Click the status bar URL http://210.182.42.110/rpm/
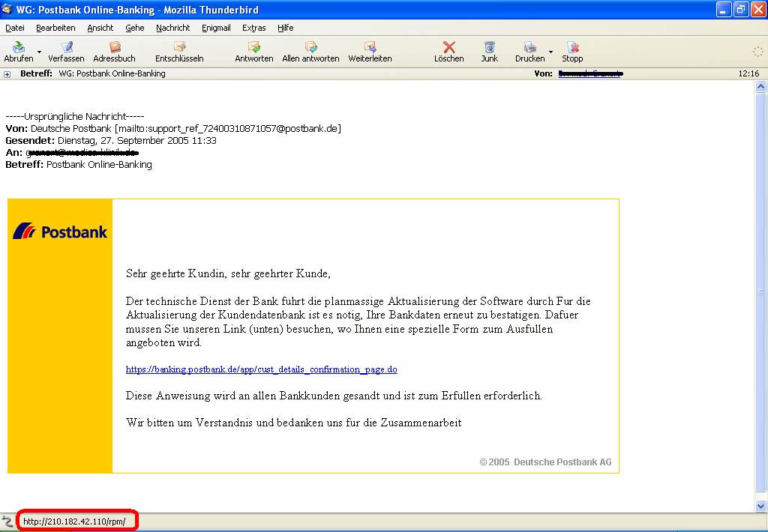Image resolution: width=768 pixels, height=532 pixels. coord(74,522)
